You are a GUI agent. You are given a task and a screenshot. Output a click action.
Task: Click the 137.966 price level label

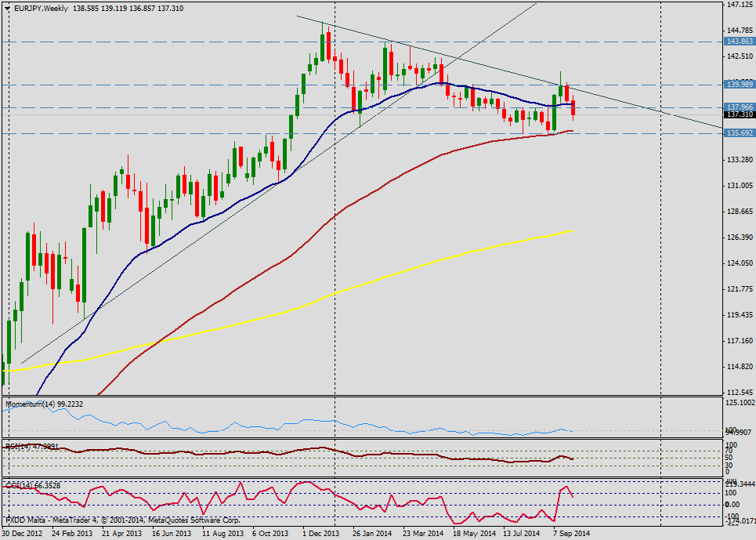pyautogui.click(x=740, y=107)
